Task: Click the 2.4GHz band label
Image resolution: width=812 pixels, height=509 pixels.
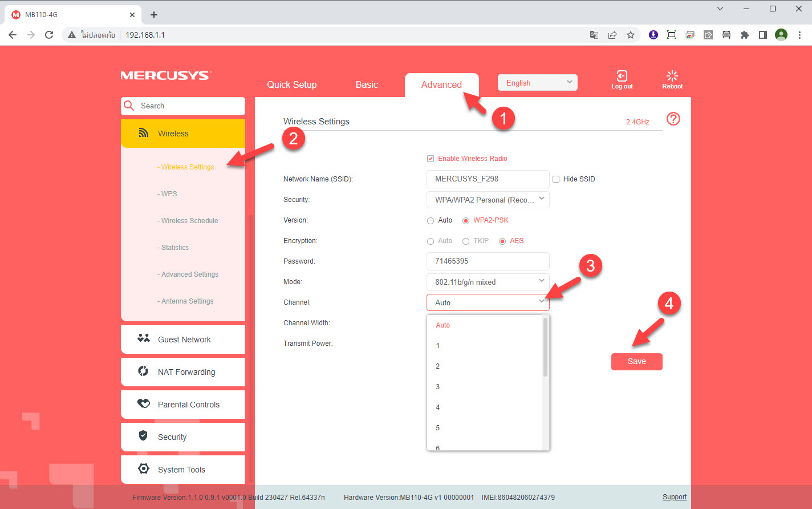Action: pos(638,122)
